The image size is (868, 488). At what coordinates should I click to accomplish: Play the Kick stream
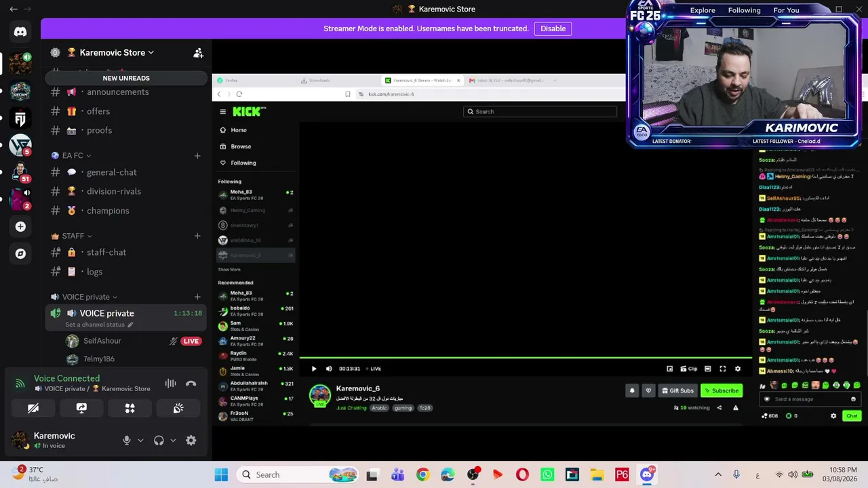coord(314,369)
